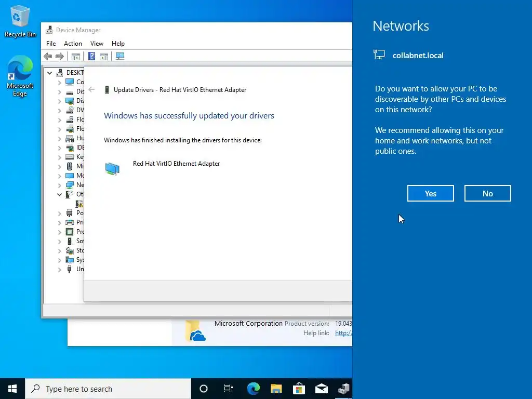532x399 pixels.
Task: Open the Recycle Bin desktop icon
Action: [20, 21]
